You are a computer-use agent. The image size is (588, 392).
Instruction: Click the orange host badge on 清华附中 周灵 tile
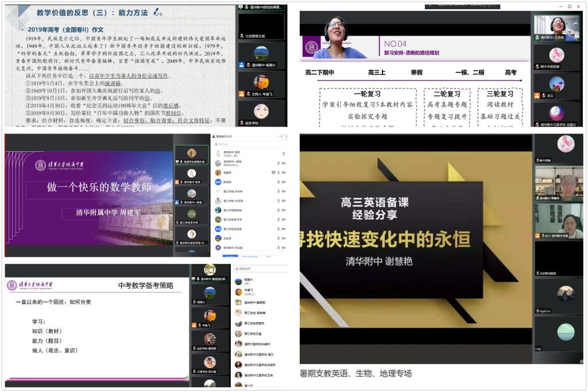pos(177,182)
